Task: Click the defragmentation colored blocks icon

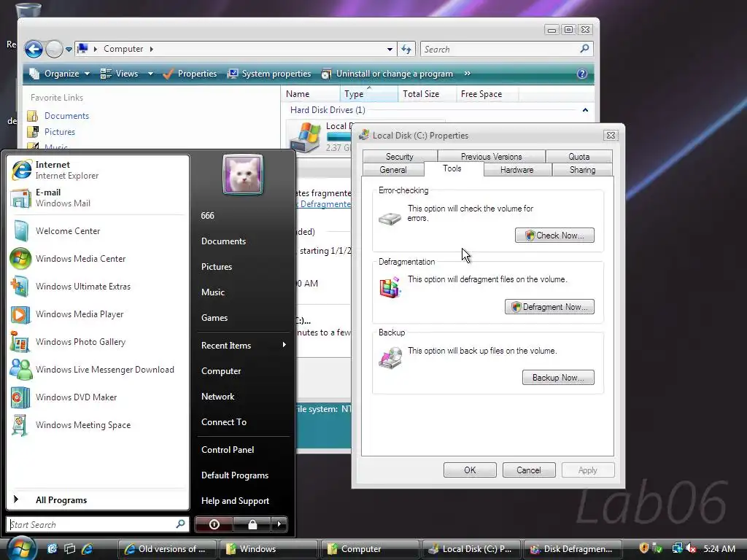Action: (390, 287)
